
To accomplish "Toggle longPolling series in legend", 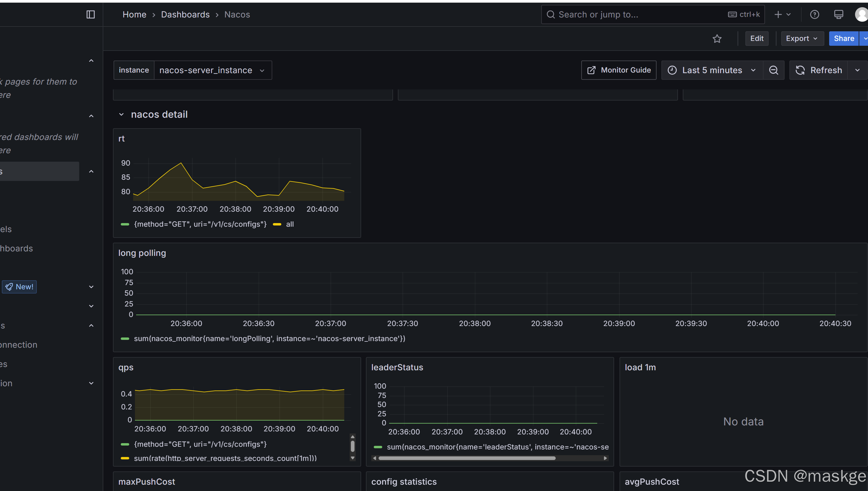I will [x=269, y=339].
